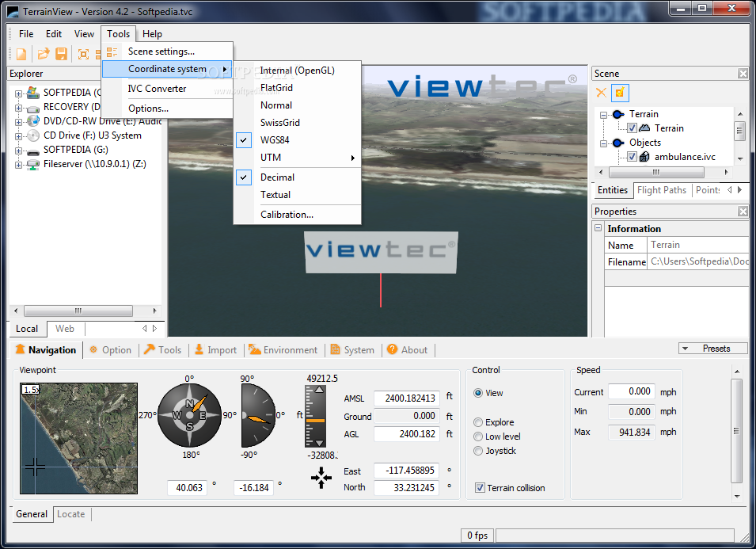756x549 pixels.
Task: Click the pitch angle dial gauge
Action: (258, 416)
